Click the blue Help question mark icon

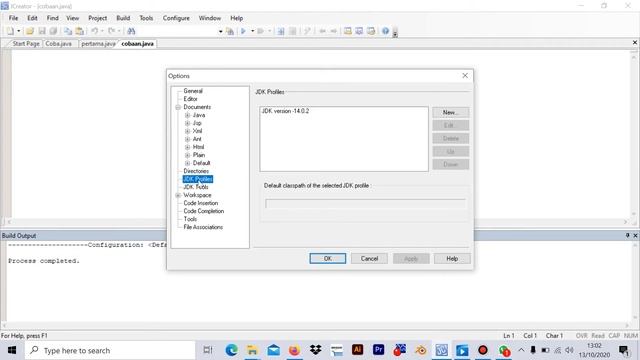click(x=385, y=31)
